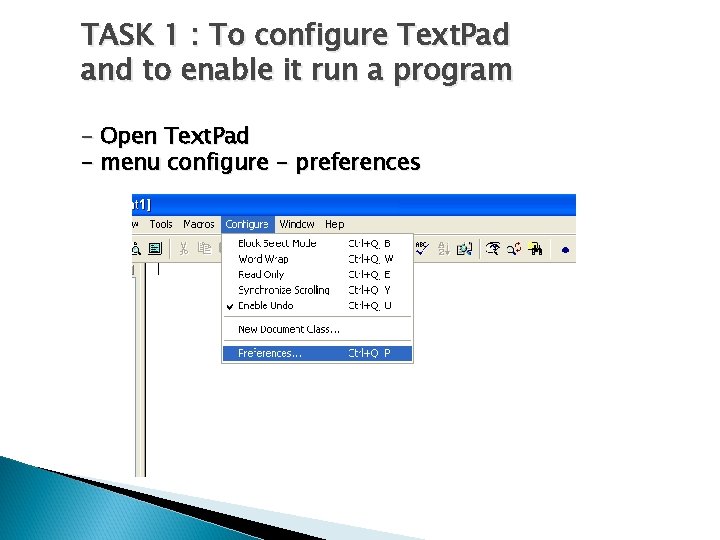Click the A-Z sort icon
This screenshot has width=720, height=540.
444,249
